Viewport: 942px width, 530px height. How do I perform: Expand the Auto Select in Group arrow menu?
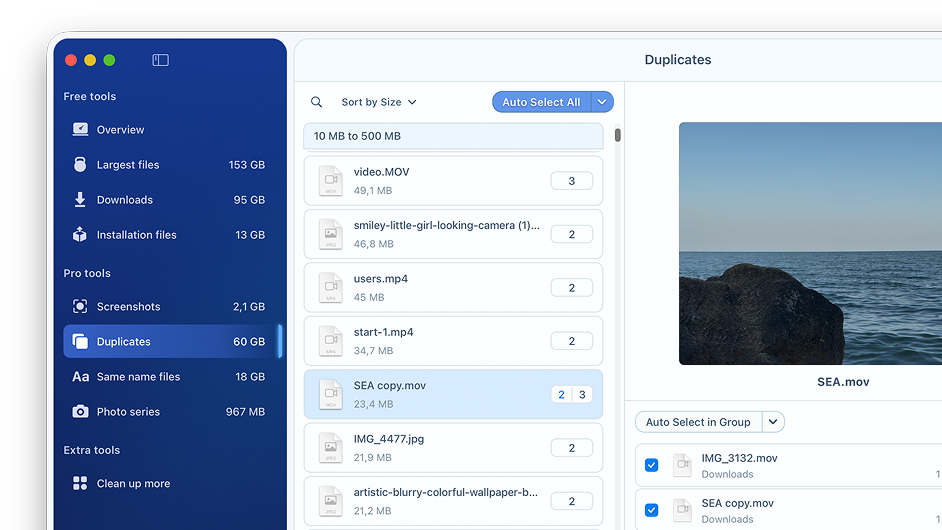click(773, 422)
